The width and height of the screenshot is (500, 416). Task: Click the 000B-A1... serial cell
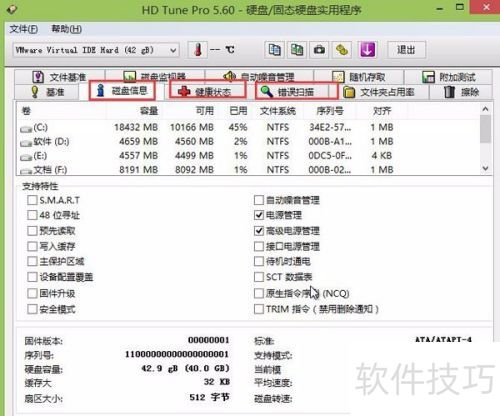pos(330,142)
